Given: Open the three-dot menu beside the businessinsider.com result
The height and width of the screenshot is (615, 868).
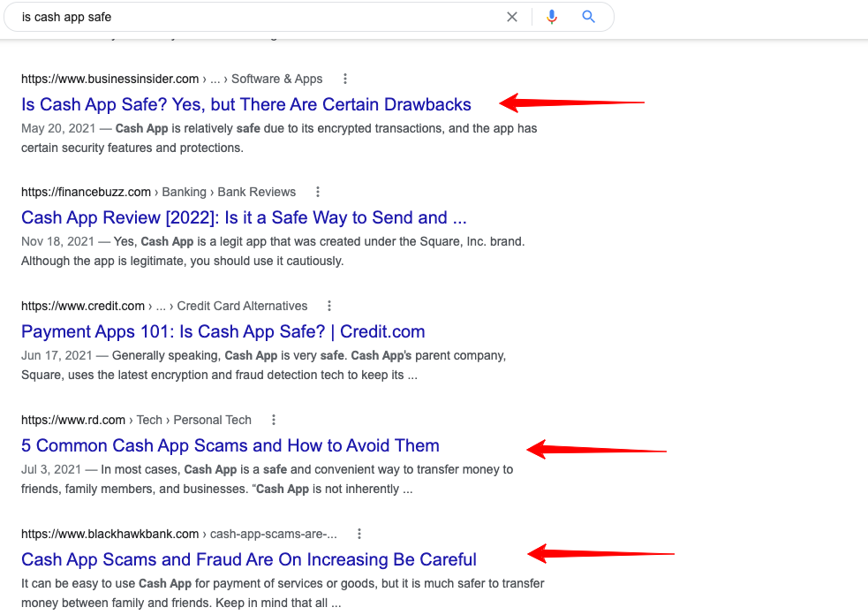Looking at the screenshot, I should pyautogui.click(x=345, y=79).
